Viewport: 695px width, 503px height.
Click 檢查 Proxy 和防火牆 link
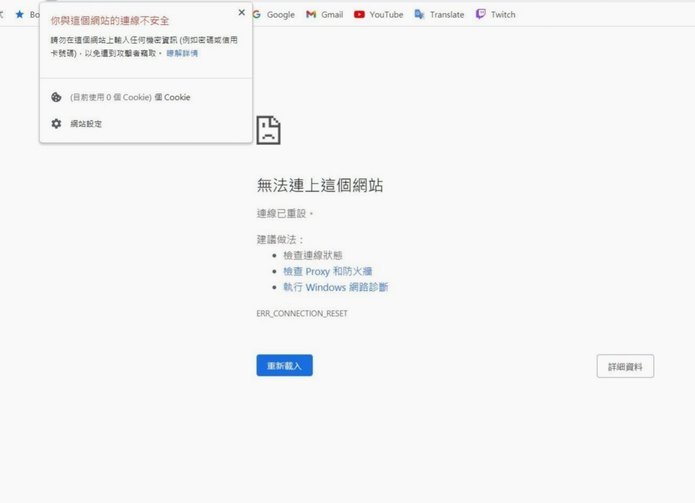coord(328,271)
